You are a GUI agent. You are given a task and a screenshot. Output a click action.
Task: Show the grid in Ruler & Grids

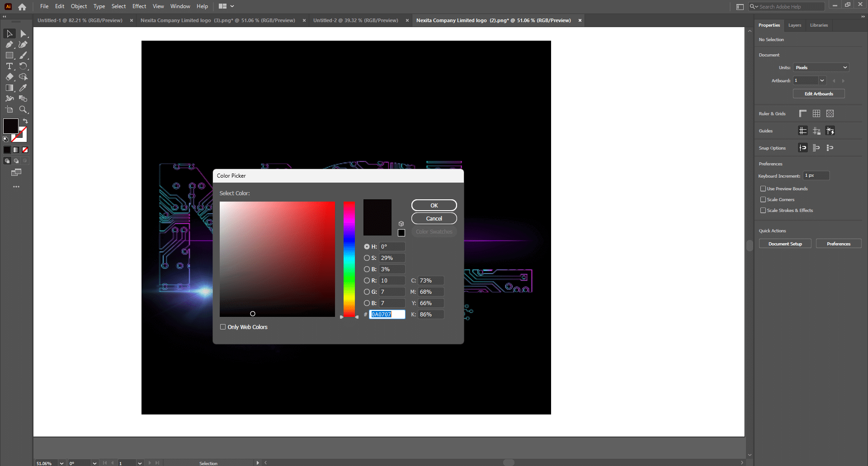point(816,113)
